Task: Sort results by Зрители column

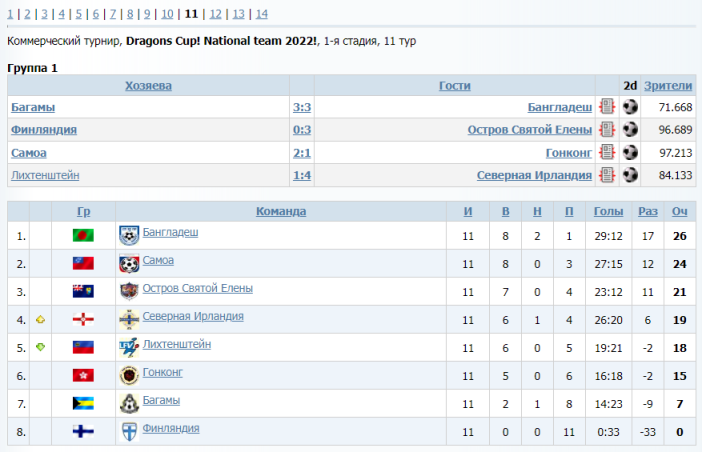Action: tap(668, 86)
